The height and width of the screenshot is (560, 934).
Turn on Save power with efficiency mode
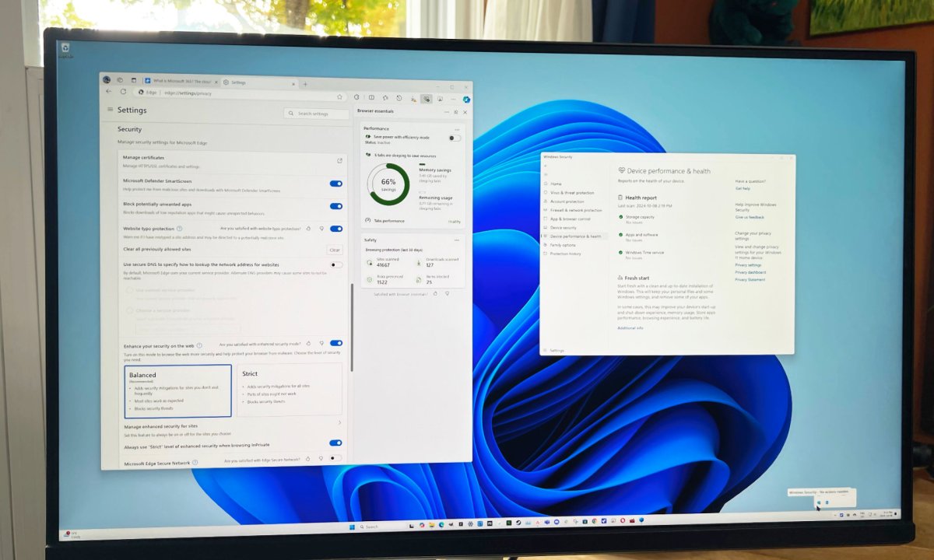point(455,138)
